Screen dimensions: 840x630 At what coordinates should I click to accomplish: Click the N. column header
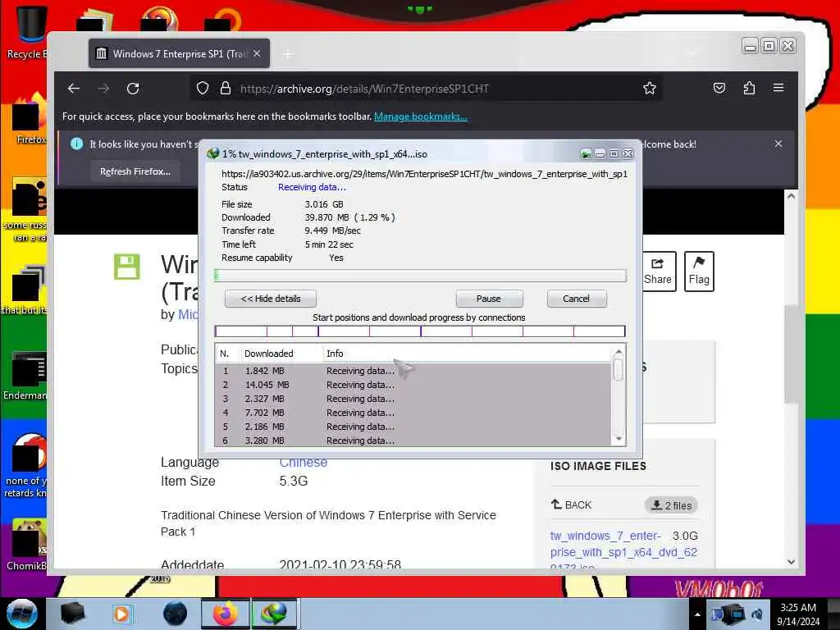(x=227, y=354)
